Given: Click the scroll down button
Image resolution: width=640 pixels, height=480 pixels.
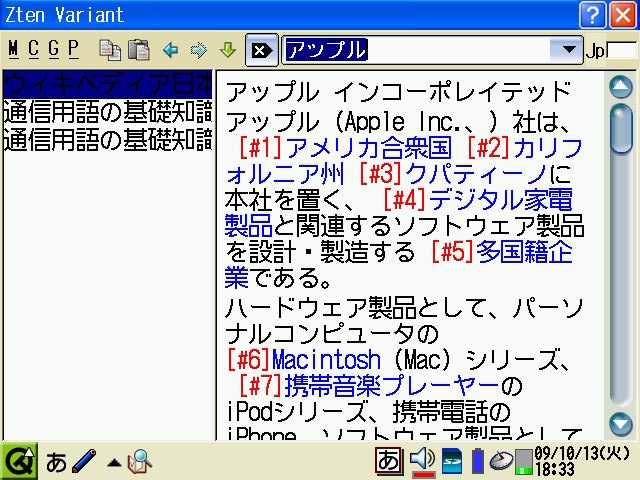Looking at the screenshot, I should [x=621, y=424].
